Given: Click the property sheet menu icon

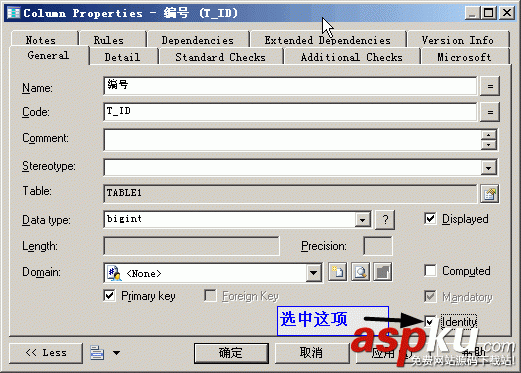Looking at the screenshot, I should pyautogui.click(x=97, y=353).
